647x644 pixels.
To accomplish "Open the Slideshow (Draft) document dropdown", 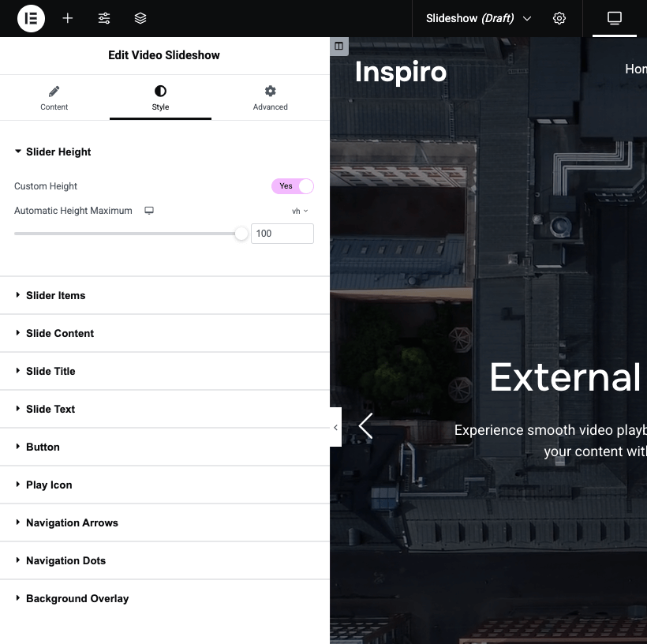I will [x=478, y=18].
